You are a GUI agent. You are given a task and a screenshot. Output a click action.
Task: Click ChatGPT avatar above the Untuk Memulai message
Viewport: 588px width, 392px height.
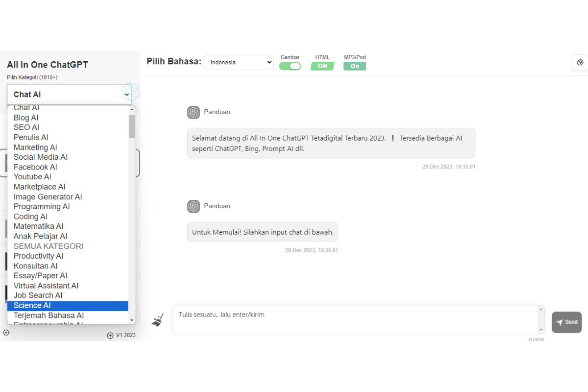tap(194, 206)
